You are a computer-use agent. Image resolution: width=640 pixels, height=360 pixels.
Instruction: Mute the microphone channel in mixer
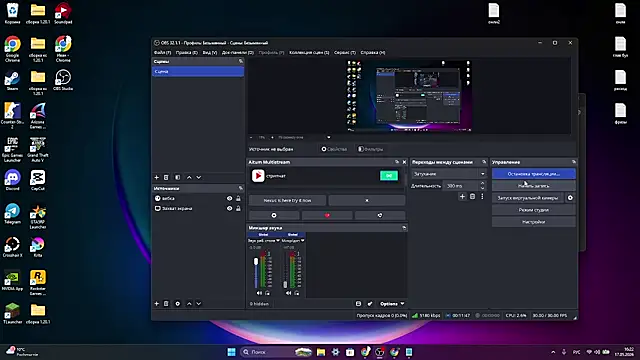[289, 293]
